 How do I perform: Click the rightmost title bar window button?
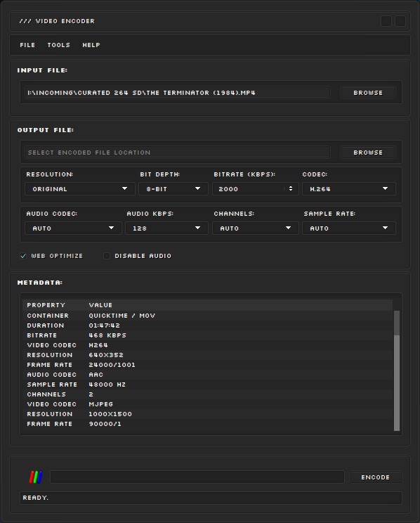[400, 21]
